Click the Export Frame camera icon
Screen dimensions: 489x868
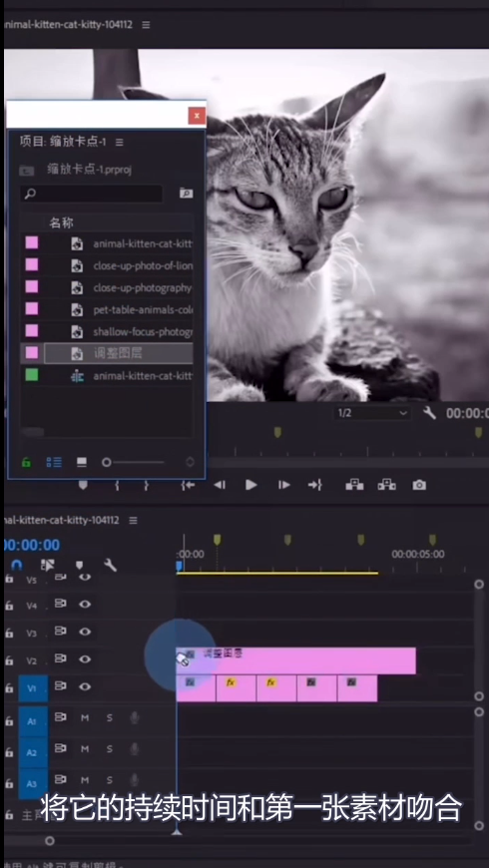tap(419, 485)
